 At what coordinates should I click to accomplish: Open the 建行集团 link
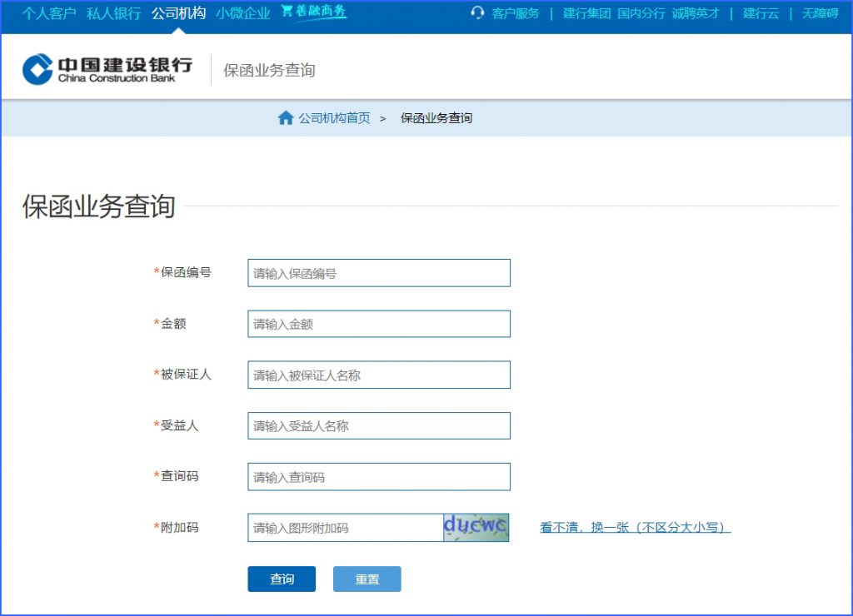[x=586, y=13]
